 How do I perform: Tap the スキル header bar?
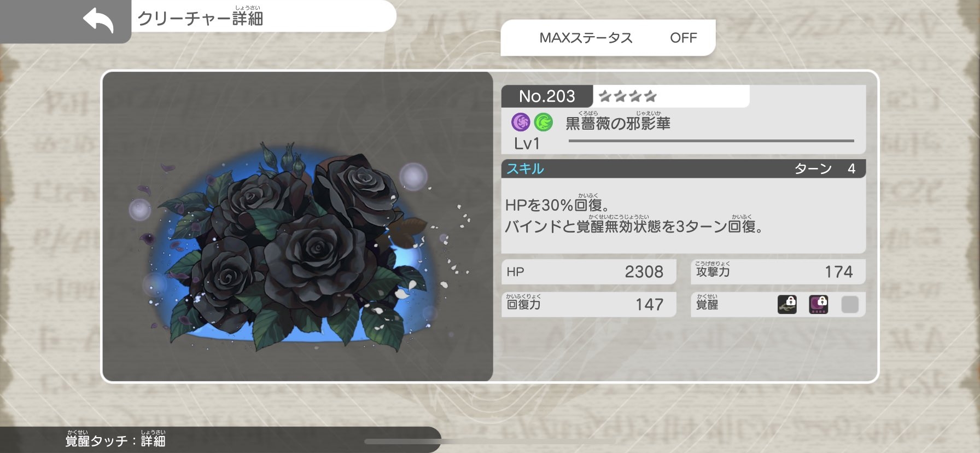[x=684, y=169]
